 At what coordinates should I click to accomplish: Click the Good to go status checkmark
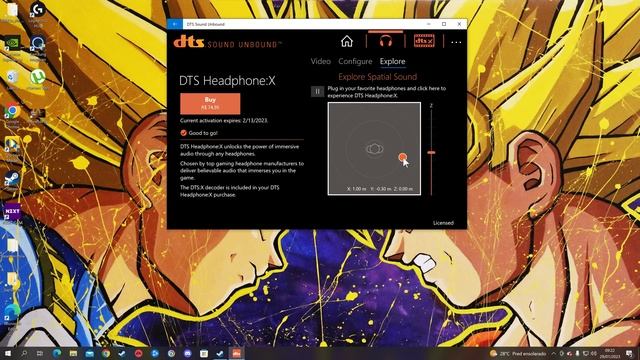183,133
